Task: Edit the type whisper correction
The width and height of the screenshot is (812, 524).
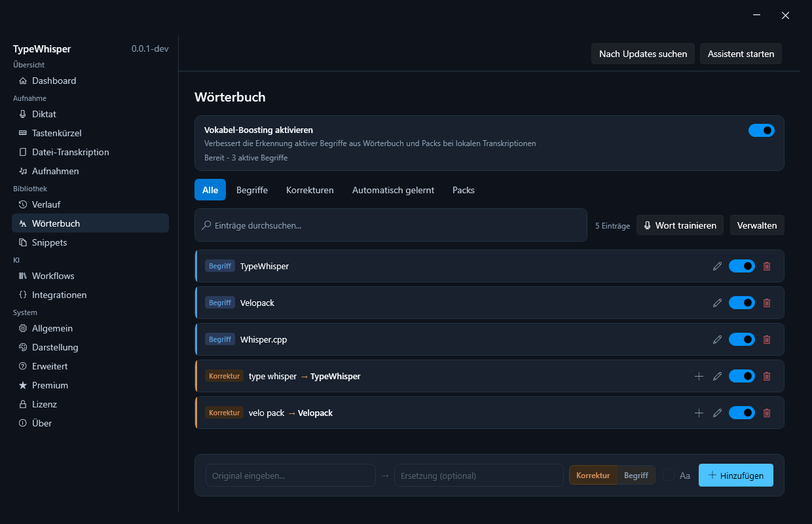Action: pyautogui.click(x=717, y=376)
